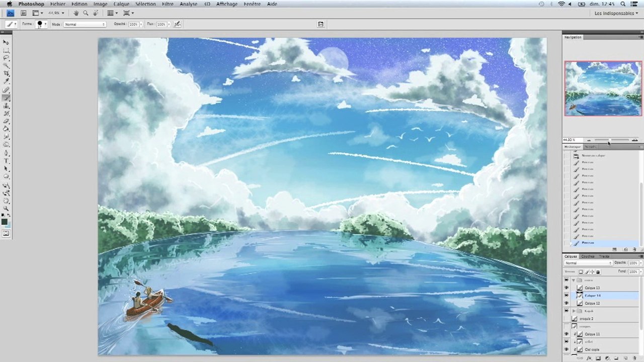Add a layer style with the fx icon

[589, 358]
